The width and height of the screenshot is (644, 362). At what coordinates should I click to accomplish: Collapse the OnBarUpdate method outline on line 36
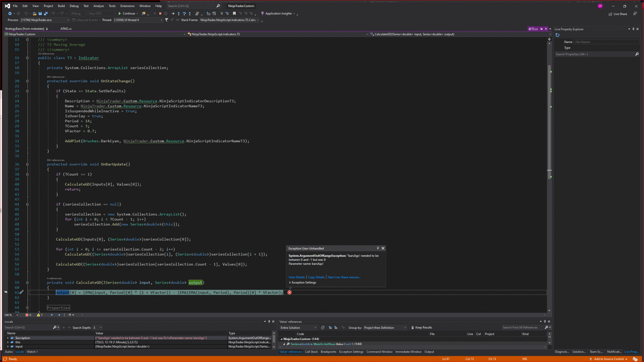[x=28, y=164]
